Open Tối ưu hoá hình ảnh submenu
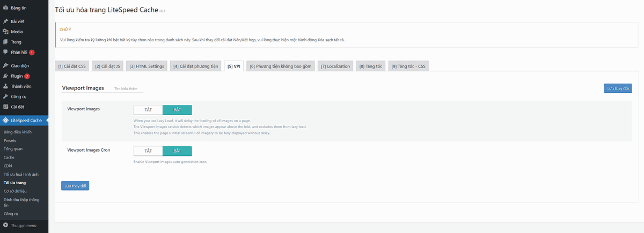The width and height of the screenshot is (644, 233). [x=21, y=175]
